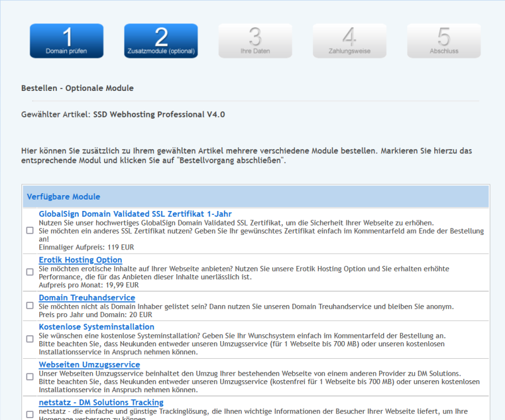Image resolution: width=505 pixels, height=420 pixels.
Task: Follow the Erotik Hosting Option link
Action: (x=80, y=260)
